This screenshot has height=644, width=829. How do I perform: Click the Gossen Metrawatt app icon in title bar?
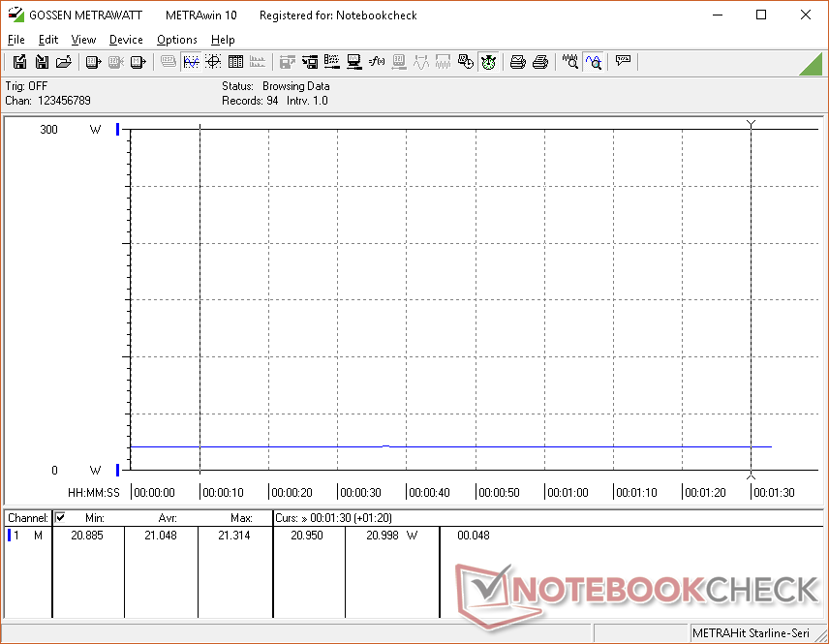pyautogui.click(x=15, y=15)
